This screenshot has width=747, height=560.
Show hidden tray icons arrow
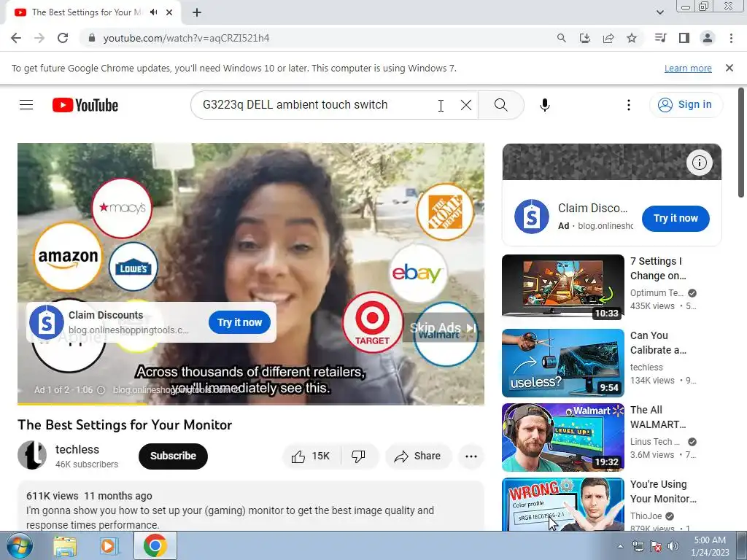click(620, 546)
